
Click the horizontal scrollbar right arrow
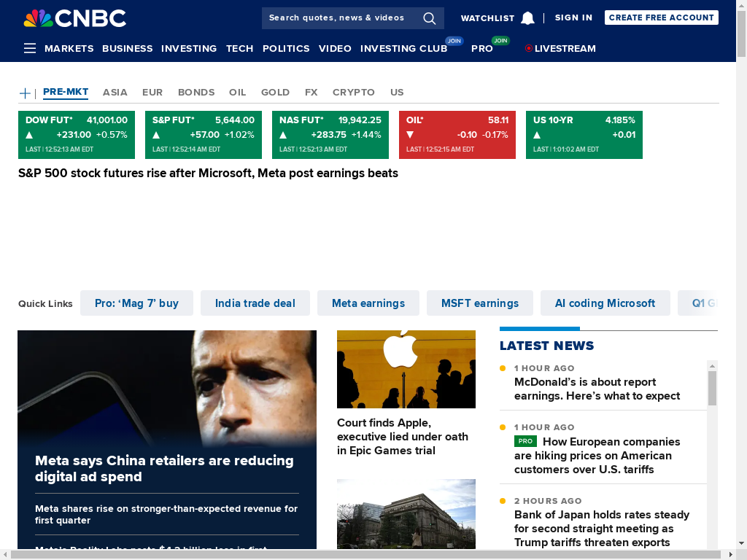tap(731, 555)
